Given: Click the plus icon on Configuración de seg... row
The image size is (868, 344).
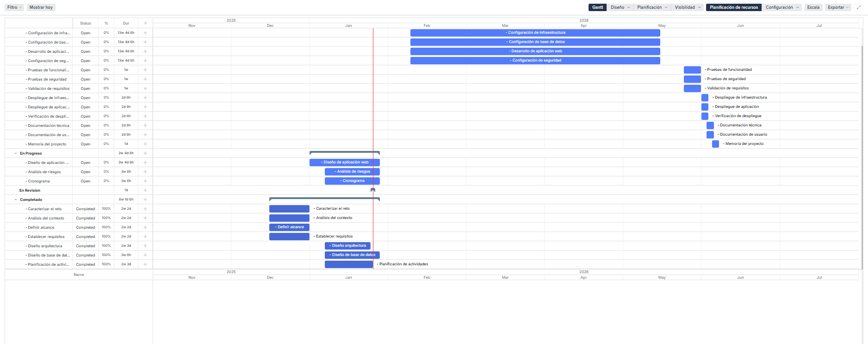Looking at the screenshot, I should pyautogui.click(x=145, y=61).
